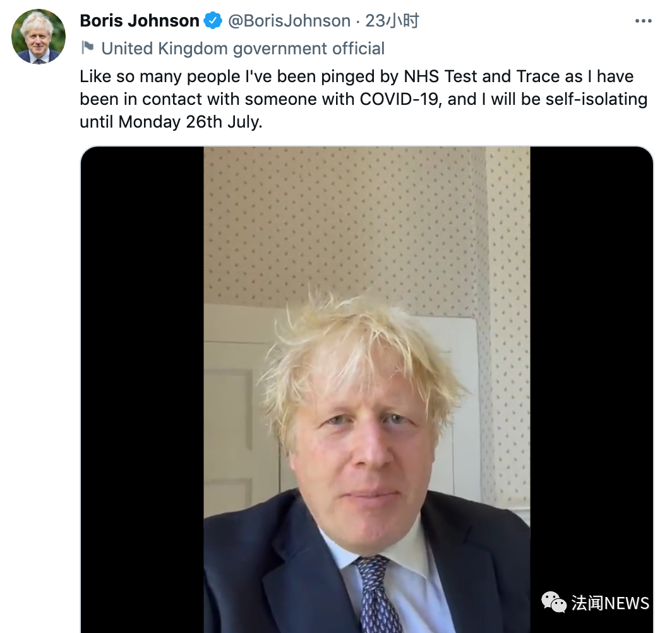Play the embedded video in the tweet

(x=366, y=389)
